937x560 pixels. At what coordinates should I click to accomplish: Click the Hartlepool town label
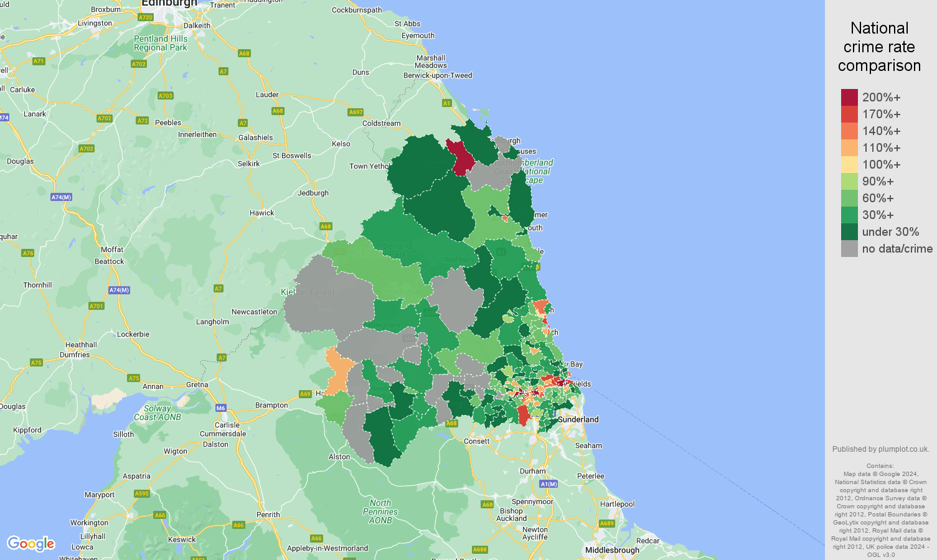point(617,504)
